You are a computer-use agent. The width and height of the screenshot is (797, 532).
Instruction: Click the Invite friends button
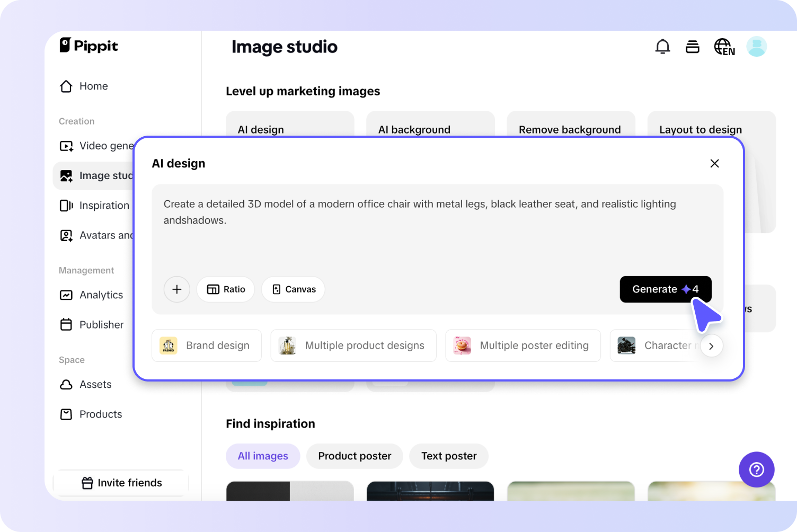(121, 483)
